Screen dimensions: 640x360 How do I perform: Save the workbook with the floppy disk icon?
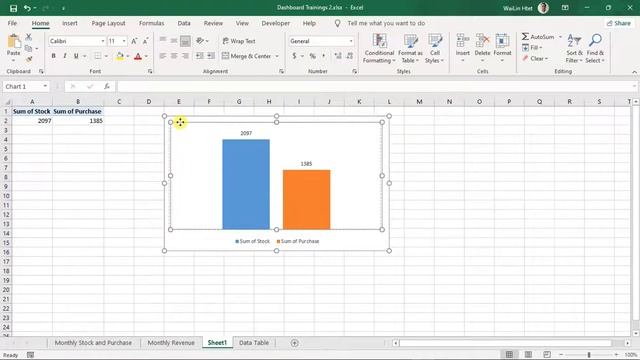pyautogui.click(x=13, y=8)
